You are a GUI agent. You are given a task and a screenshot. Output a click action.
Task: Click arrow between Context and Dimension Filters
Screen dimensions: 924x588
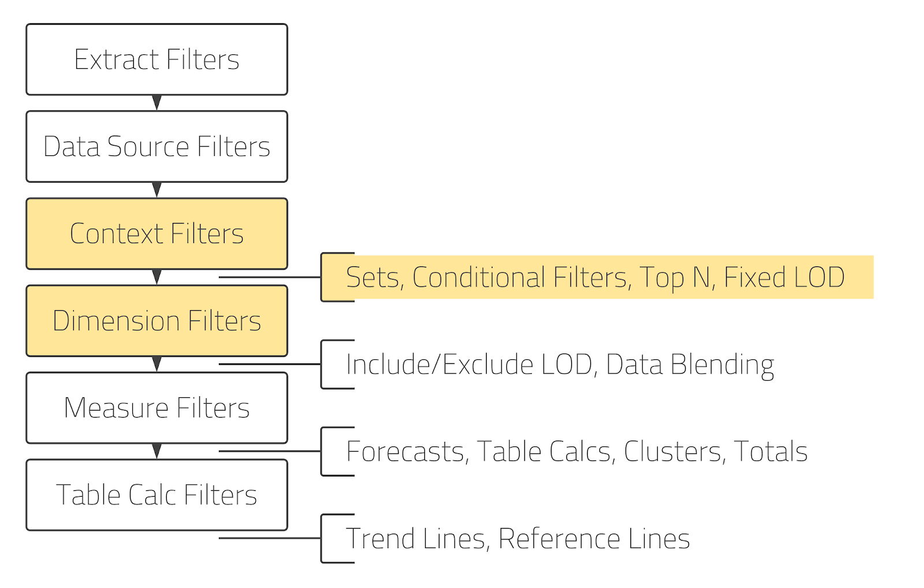pos(157,277)
